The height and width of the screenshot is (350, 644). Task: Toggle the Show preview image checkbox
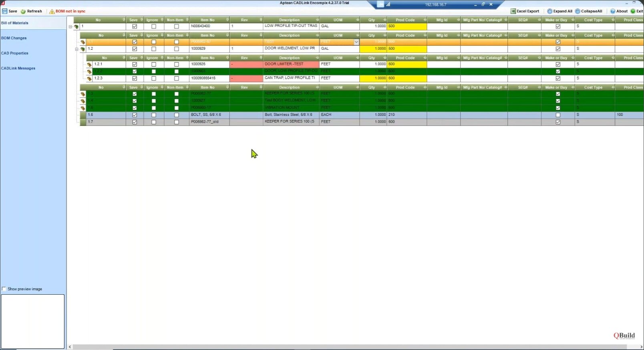[4, 289]
